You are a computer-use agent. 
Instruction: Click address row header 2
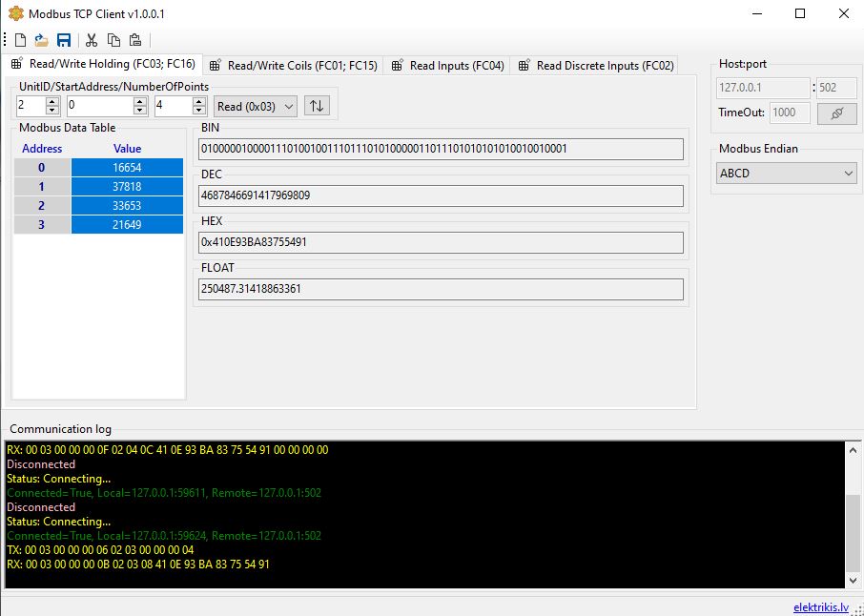42,206
